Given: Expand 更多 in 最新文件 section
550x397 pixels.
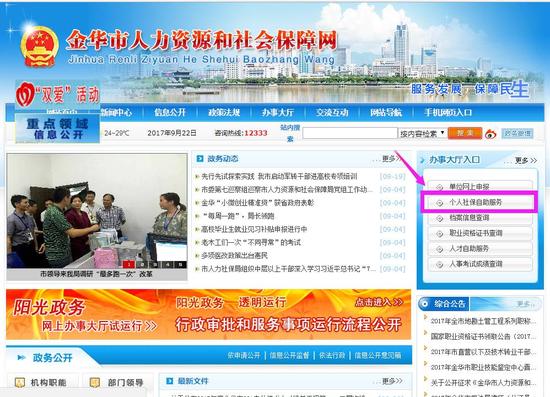Looking at the screenshot, I should point(392,381).
